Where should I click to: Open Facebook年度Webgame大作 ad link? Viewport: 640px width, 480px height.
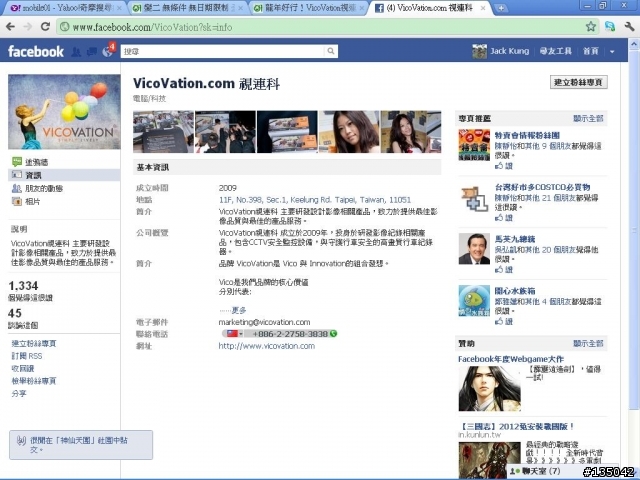[x=511, y=359]
